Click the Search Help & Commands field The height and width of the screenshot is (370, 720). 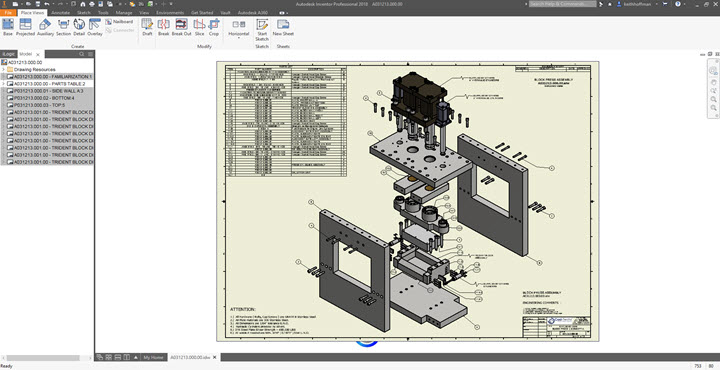562,4
